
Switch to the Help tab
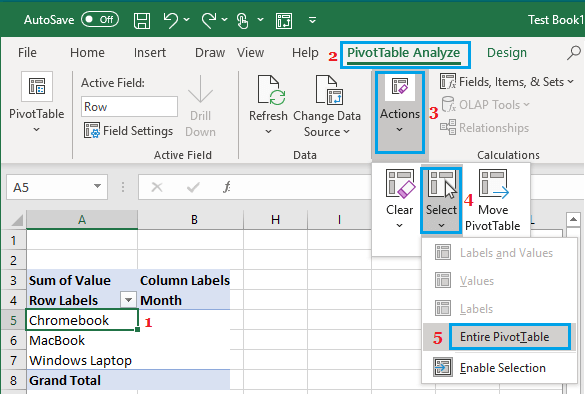pyautogui.click(x=305, y=53)
